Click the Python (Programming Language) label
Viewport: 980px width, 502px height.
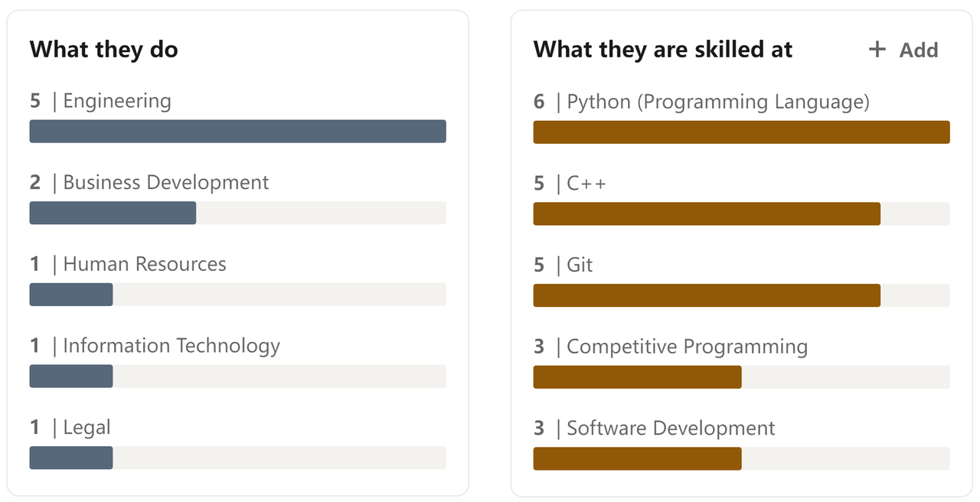[x=718, y=102]
